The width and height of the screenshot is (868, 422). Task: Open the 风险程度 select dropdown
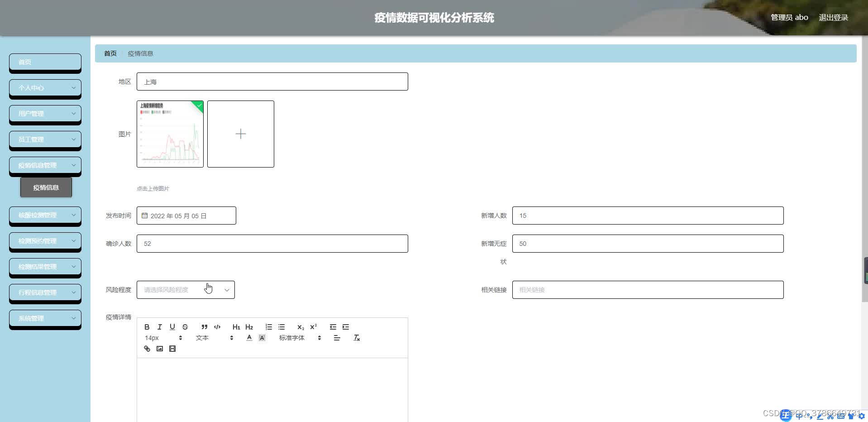pyautogui.click(x=186, y=290)
